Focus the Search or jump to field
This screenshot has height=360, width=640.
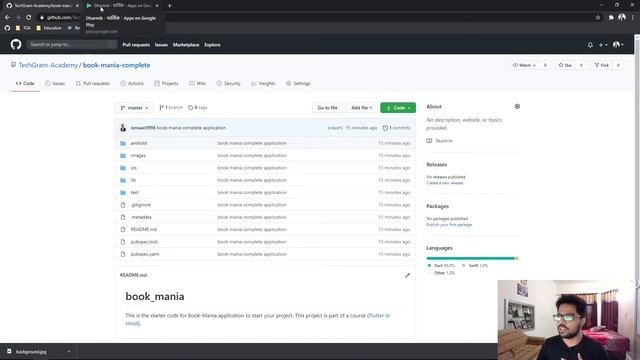[72, 44]
